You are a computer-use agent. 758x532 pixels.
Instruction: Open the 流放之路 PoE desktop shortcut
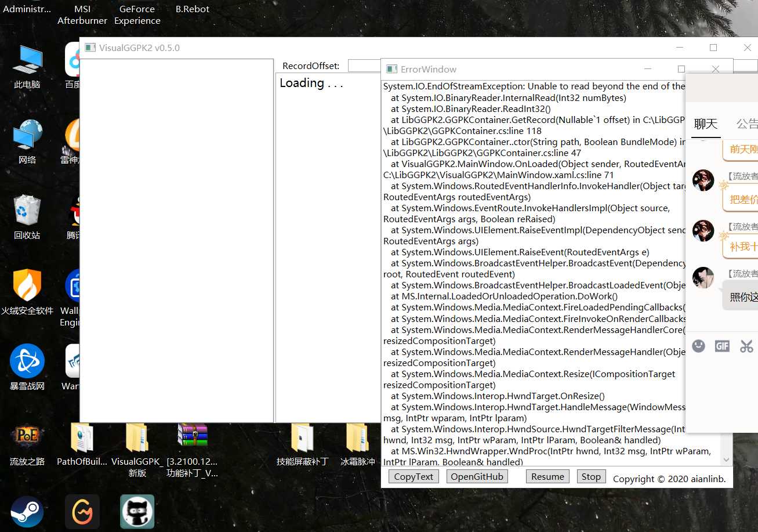tap(27, 437)
